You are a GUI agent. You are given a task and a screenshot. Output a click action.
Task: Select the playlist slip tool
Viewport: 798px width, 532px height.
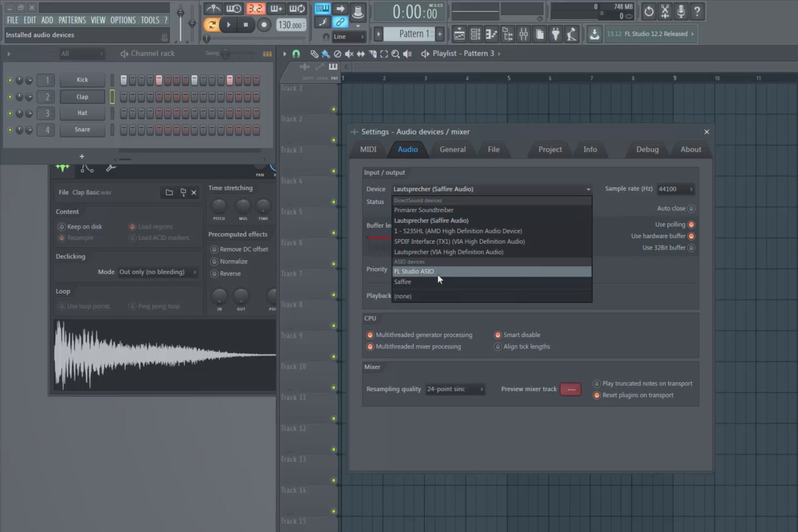(x=360, y=53)
